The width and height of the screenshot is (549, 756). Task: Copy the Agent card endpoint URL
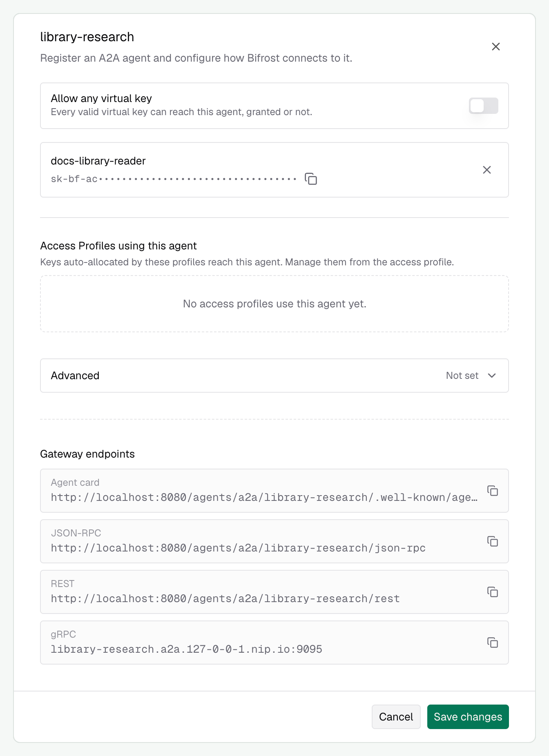pos(493,491)
